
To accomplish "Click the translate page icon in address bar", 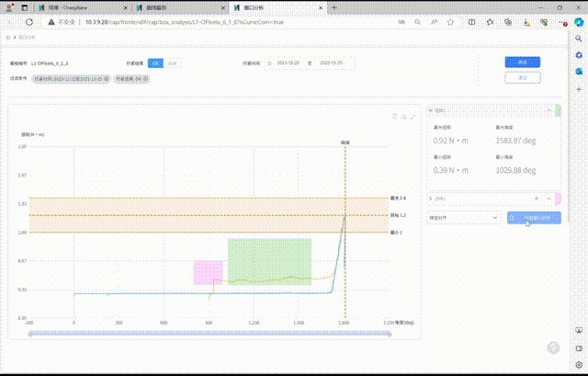I will pyautogui.click(x=401, y=22).
